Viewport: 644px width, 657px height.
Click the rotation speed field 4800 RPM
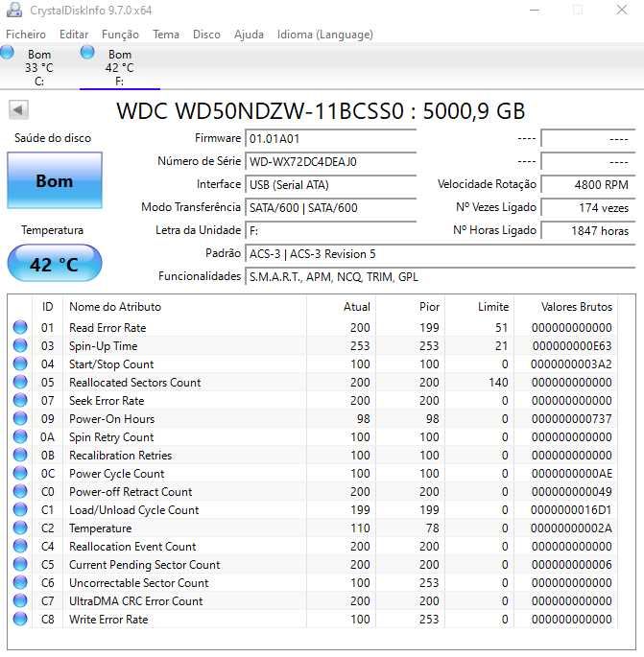[x=588, y=185]
